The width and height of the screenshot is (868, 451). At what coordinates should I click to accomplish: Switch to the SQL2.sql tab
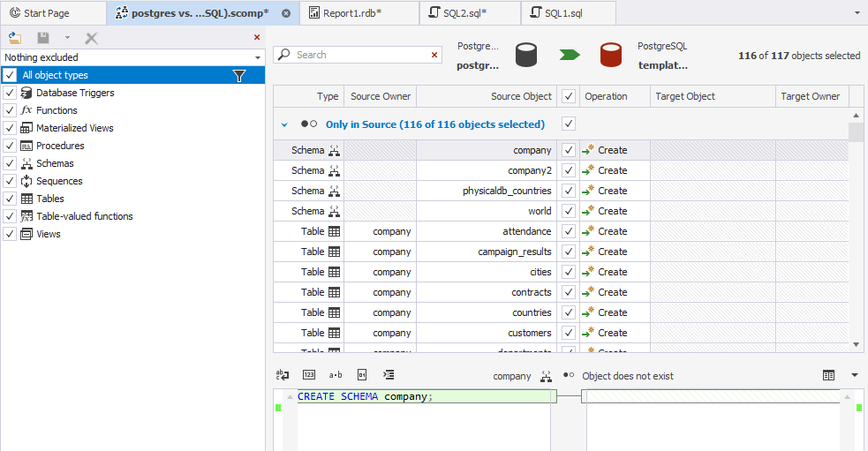[x=470, y=12]
